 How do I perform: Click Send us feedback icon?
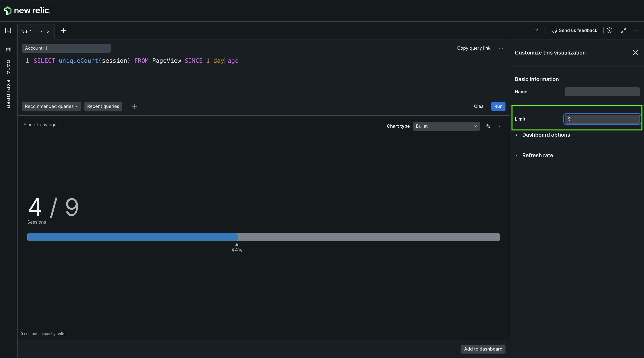pyautogui.click(x=554, y=30)
